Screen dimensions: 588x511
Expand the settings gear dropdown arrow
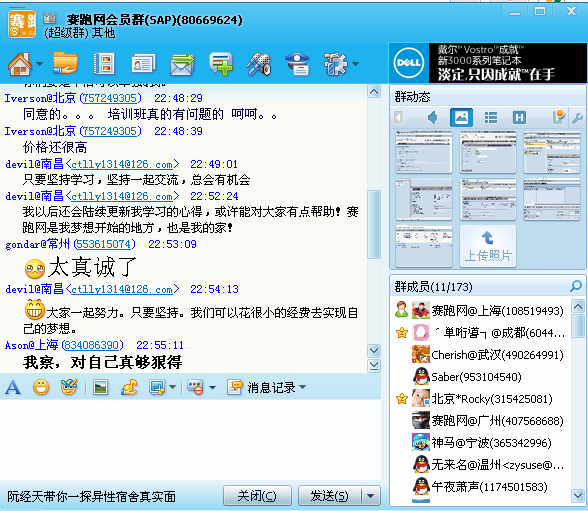point(355,64)
